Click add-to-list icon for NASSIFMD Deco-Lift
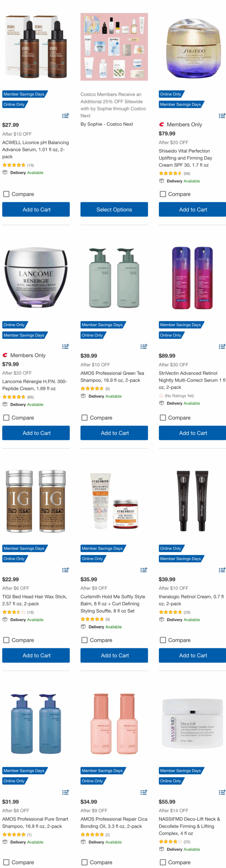The image size is (226, 868). click(x=222, y=792)
